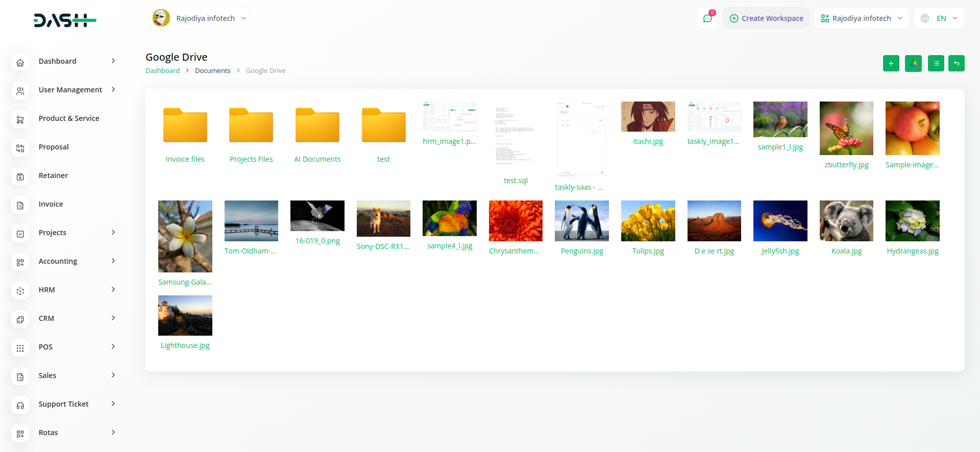Select Proposal in the sidebar
The image size is (980, 452).
pyautogui.click(x=54, y=147)
